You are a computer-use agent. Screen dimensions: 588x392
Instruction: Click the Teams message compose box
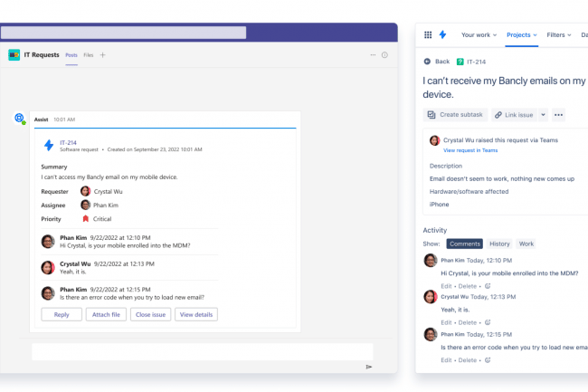point(203,352)
